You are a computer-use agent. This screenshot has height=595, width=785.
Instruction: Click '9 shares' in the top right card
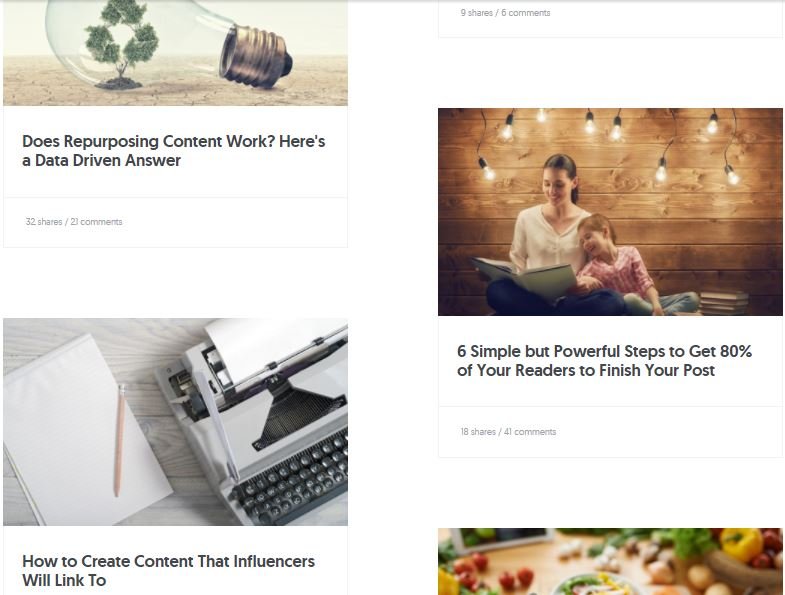pos(477,13)
